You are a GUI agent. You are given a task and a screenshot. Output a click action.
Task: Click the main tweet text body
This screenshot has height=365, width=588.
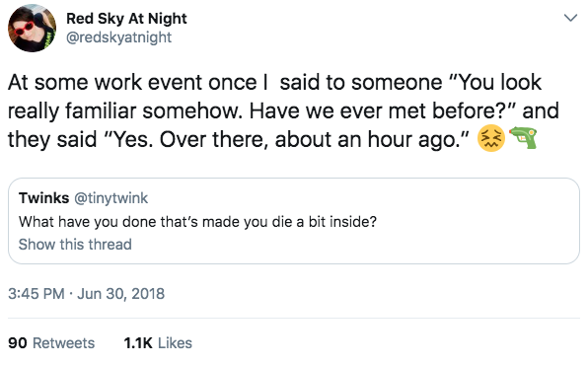point(283,110)
